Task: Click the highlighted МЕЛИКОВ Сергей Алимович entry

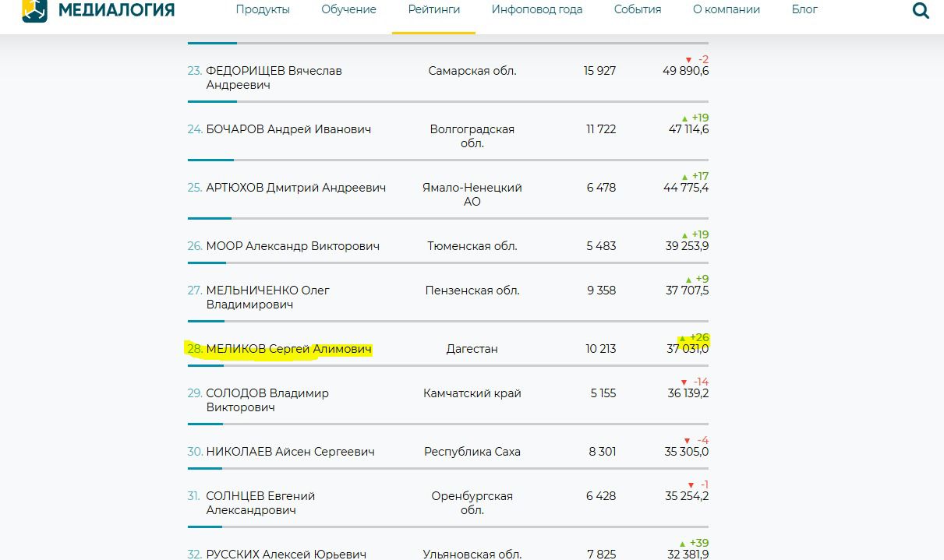Action: (288, 349)
